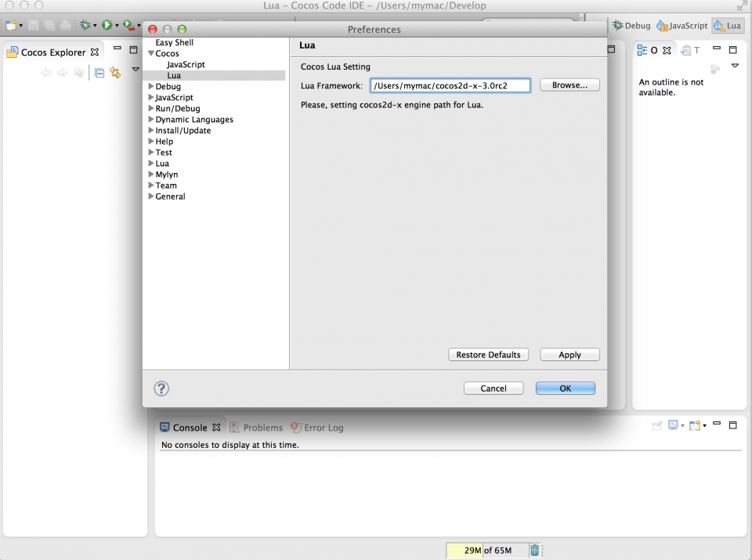Click Collapse All icon in Cocos Explorer
The width and height of the screenshot is (752, 560).
click(x=99, y=73)
